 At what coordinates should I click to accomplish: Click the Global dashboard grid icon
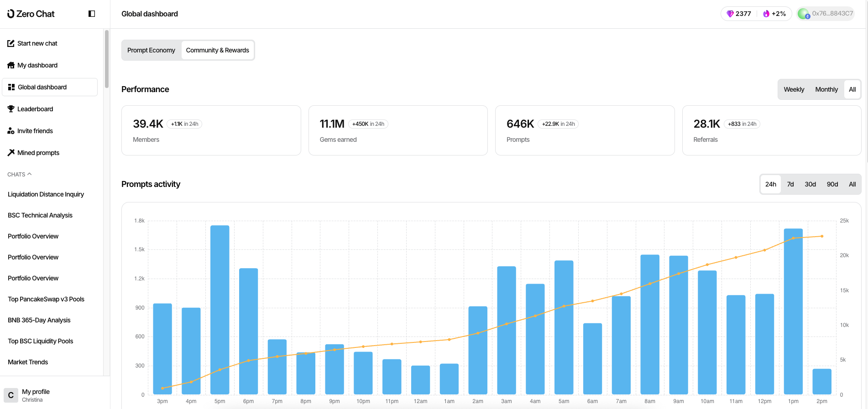pos(11,87)
